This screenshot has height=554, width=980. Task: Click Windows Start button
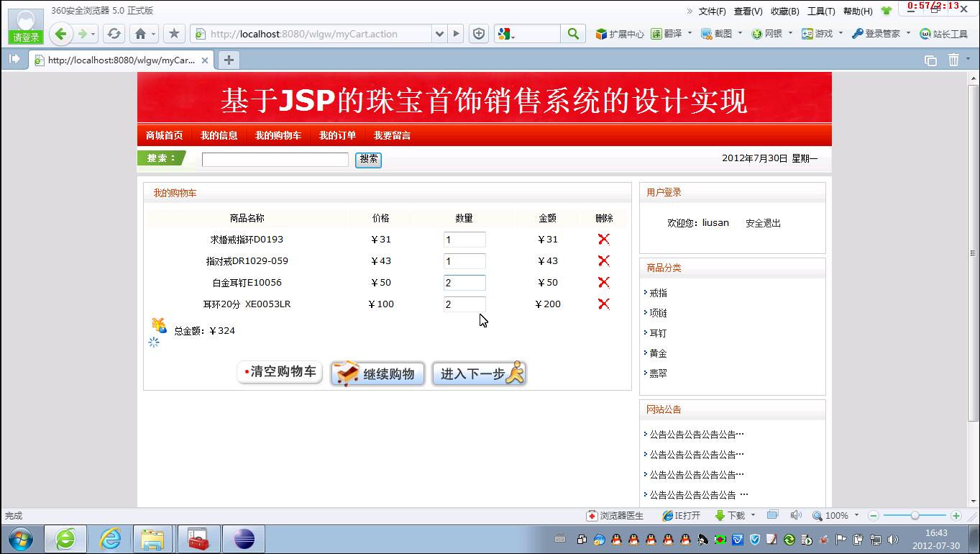[x=20, y=538]
